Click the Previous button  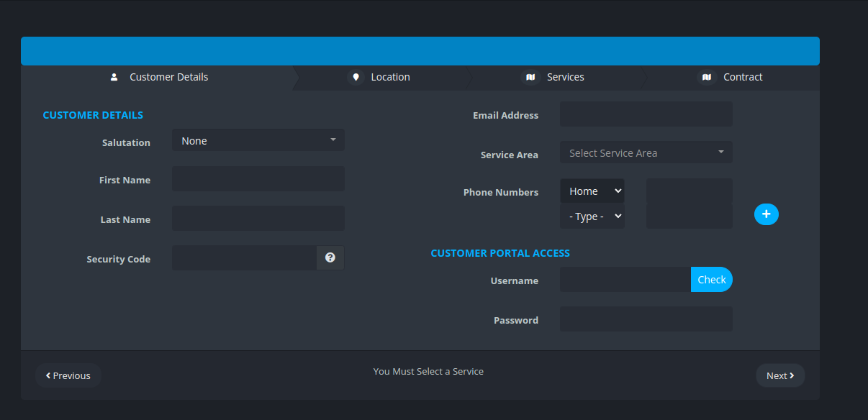click(68, 375)
